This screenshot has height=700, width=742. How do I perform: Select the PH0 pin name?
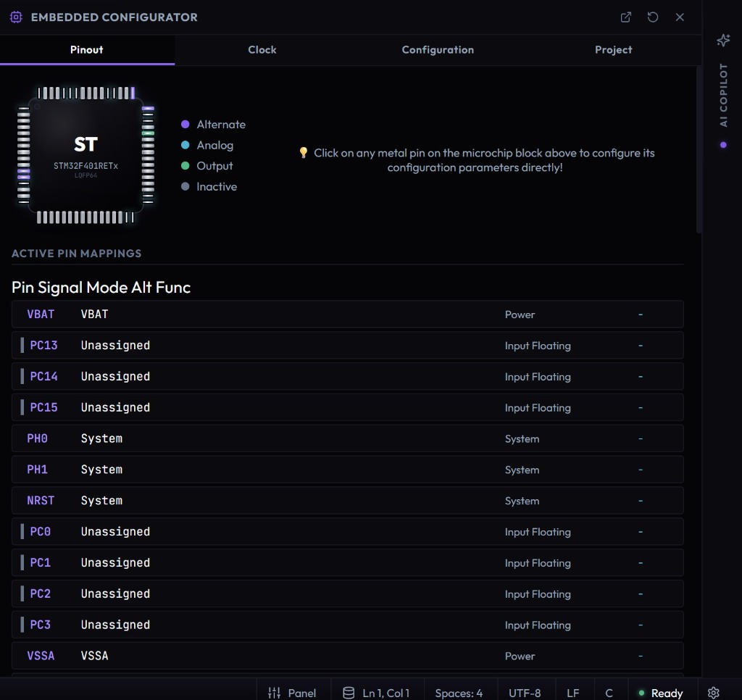pyautogui.click(x=38, y=438)
